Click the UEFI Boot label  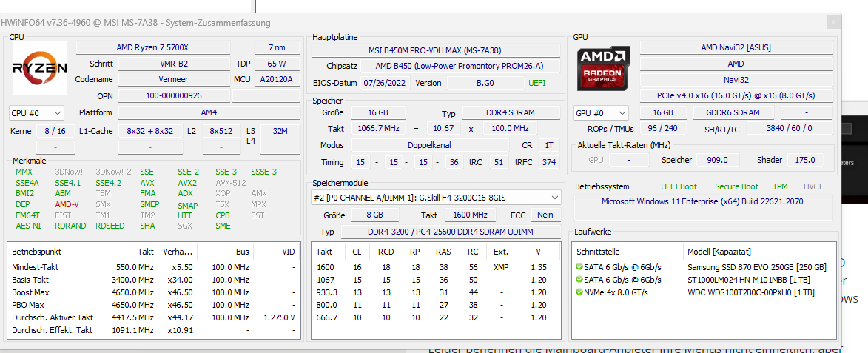coord(679,187)
